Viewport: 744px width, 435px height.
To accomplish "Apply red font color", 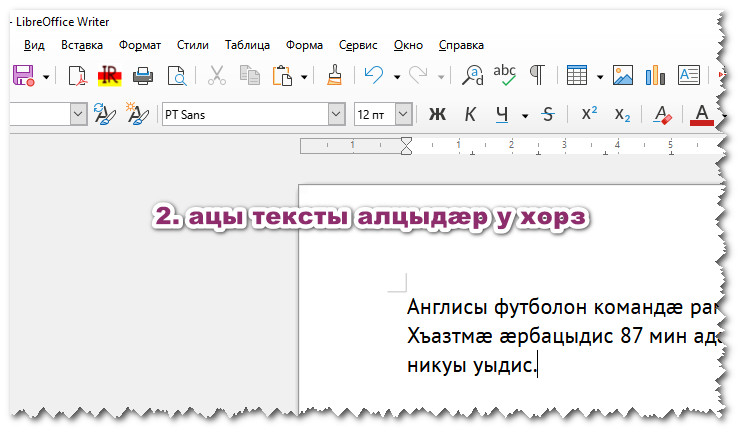I will [x=702, y=114].
